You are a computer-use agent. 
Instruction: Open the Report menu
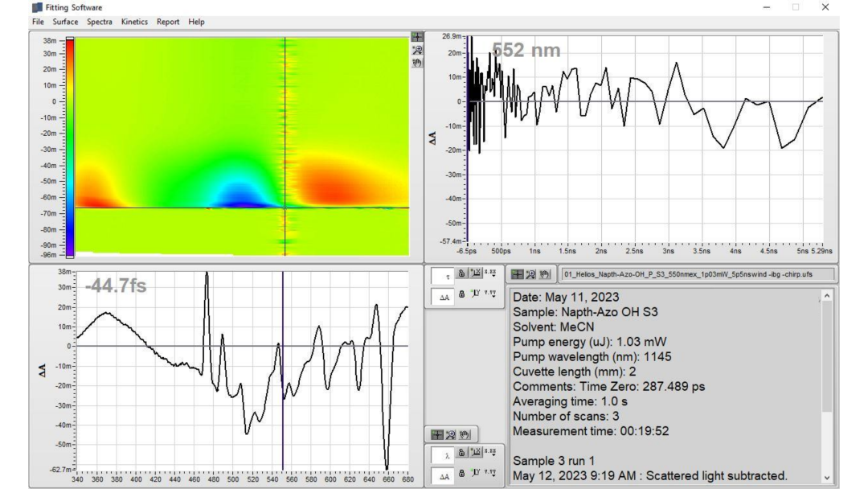(x=168, y=22)
